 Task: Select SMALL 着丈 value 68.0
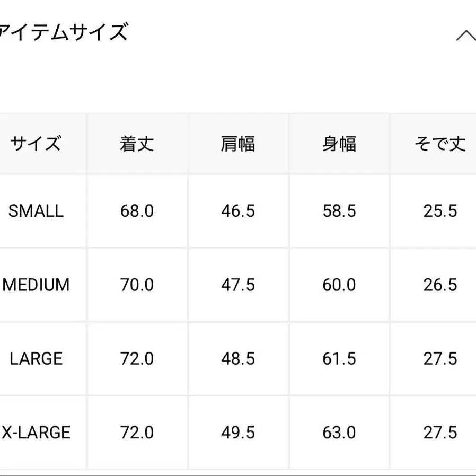tap(137, 211)
